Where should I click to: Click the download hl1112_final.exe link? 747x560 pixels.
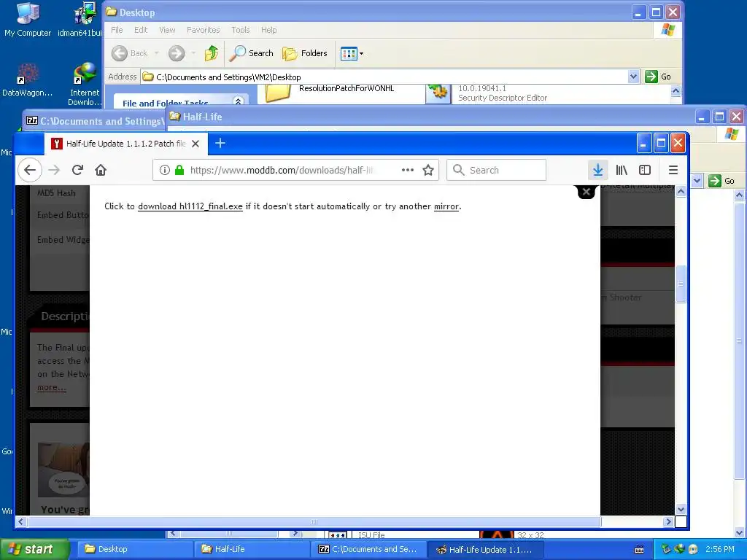(190, 206)
